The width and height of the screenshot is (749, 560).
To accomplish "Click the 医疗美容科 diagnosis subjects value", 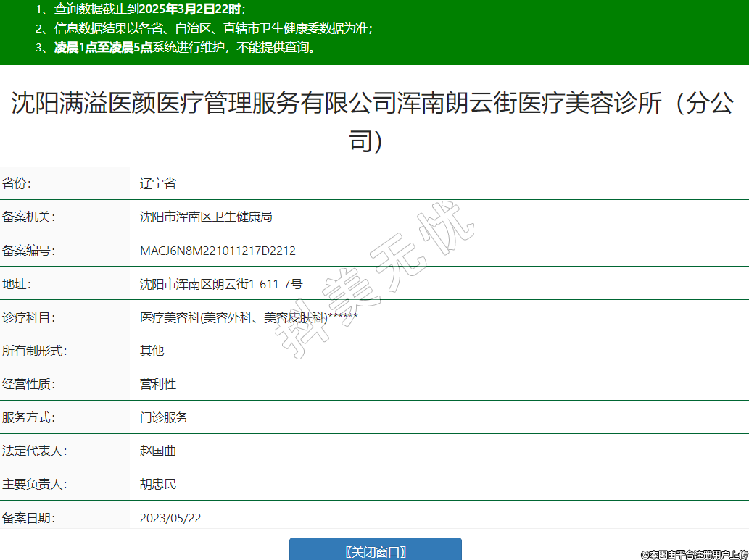I will pyautogui.click(x=249, y=317).
